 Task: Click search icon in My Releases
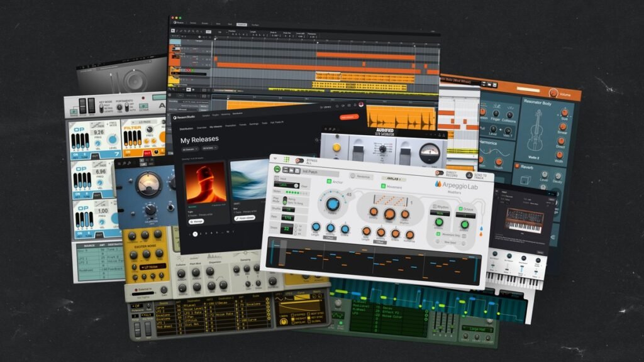pyautogui.click(x=317, y=140)
